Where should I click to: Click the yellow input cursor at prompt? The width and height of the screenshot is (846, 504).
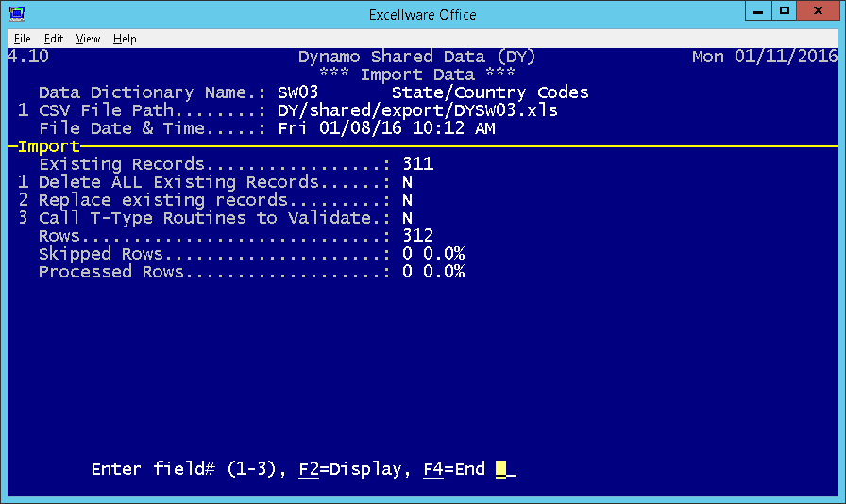(500, 469)
